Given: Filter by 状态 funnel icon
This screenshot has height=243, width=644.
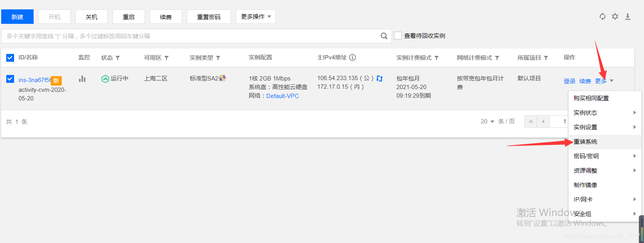Looking at the screenshot, I should tap(118, 58).
